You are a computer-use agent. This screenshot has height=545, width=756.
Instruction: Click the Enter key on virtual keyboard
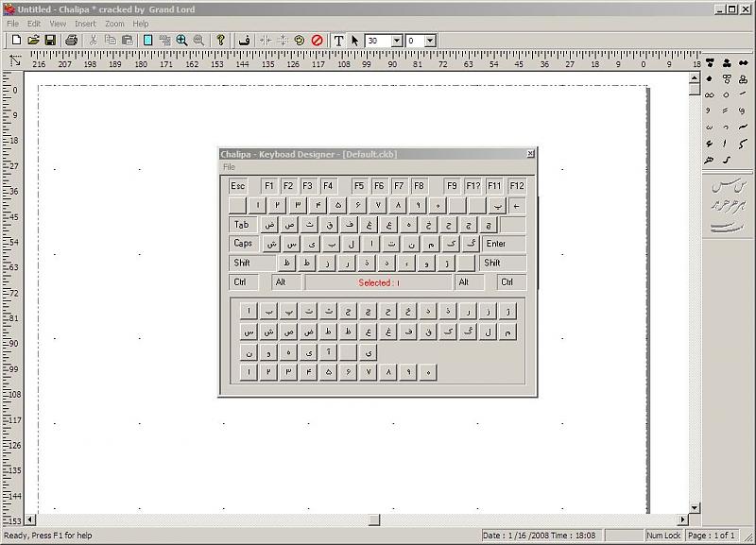pyautogui.click(x=504, y=244)
